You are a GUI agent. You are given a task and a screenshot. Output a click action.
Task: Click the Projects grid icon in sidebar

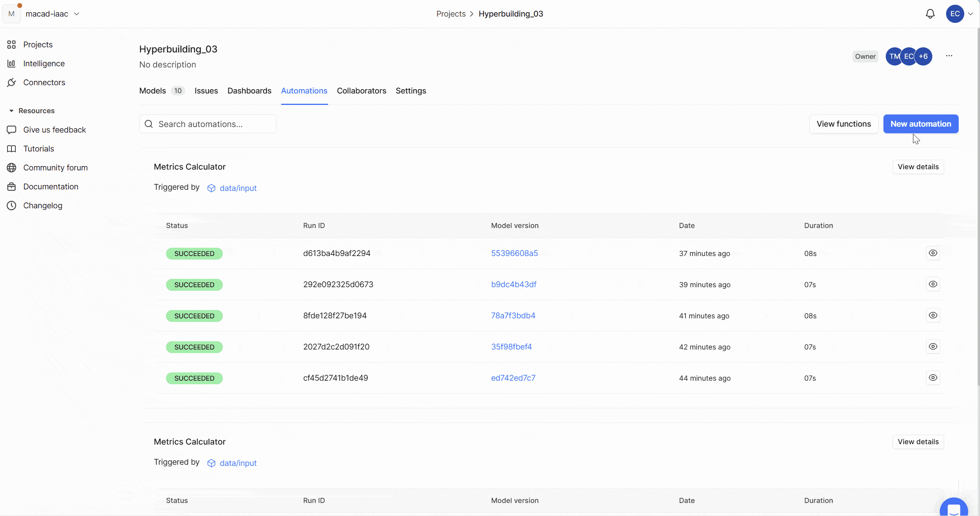pos(11,45)
